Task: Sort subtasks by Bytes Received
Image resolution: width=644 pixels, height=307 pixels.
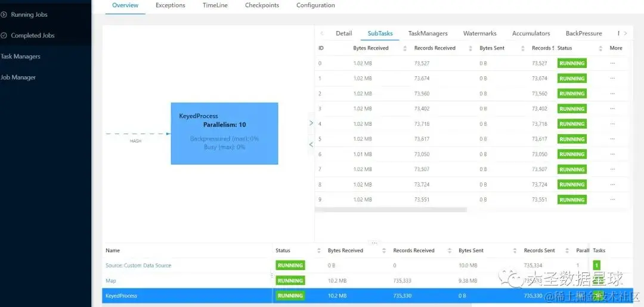Action: (x=404, y=48)
